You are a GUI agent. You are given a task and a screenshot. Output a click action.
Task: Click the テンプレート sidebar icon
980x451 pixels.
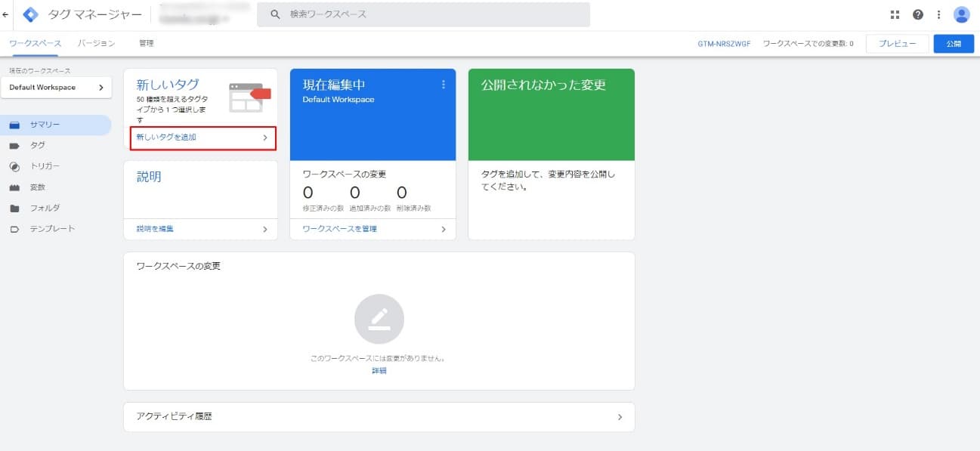pyautogui.click(x=14, y=229)
